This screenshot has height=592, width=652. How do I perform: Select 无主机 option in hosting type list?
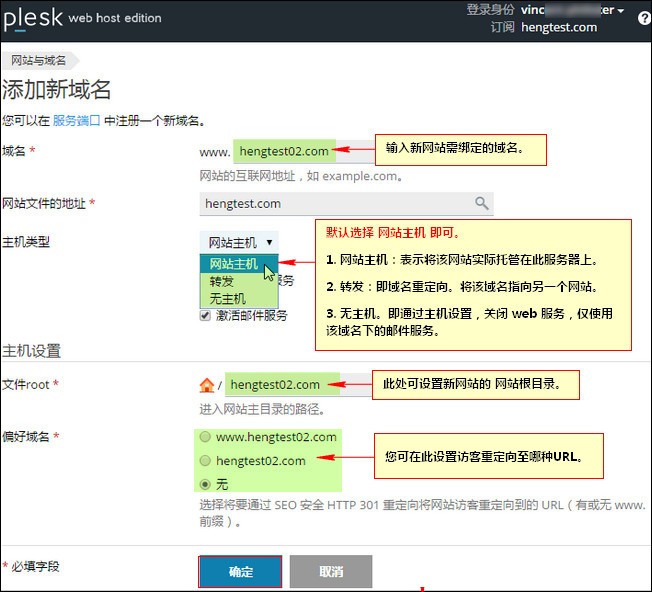click(x=239, y=298)
